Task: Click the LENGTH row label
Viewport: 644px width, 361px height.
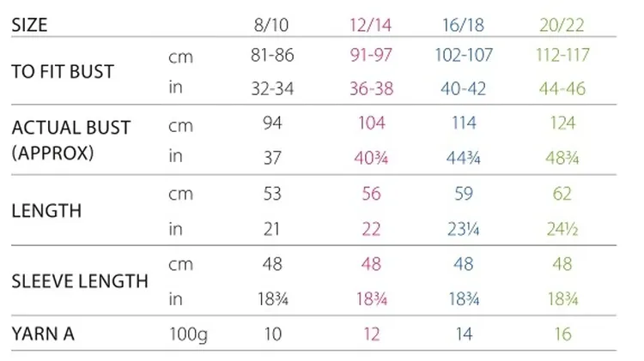Action: click(46, 210)
